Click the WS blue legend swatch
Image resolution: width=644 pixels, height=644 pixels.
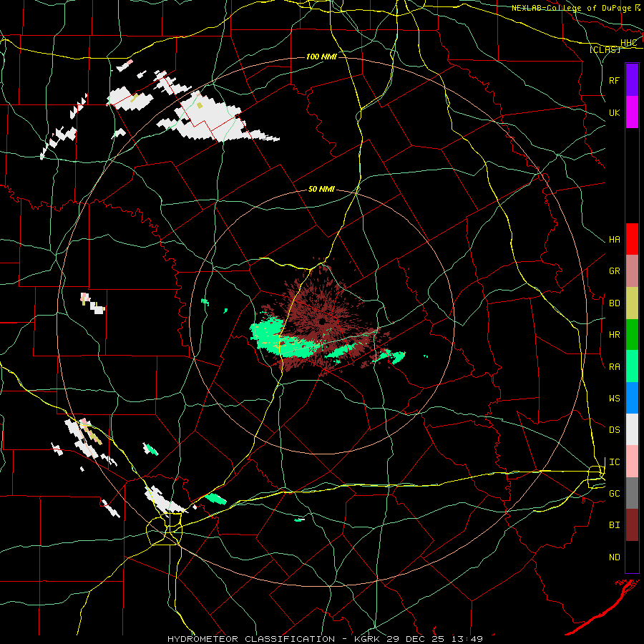tap(632, 398)
